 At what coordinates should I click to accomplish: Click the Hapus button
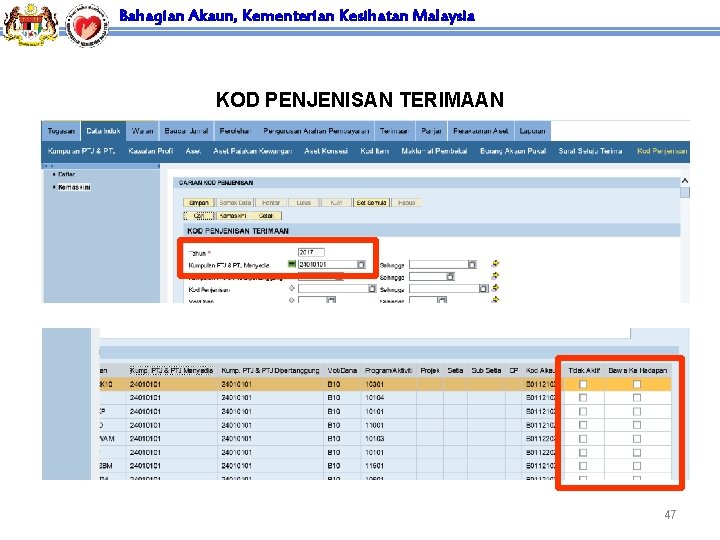[x=406, y=202]
